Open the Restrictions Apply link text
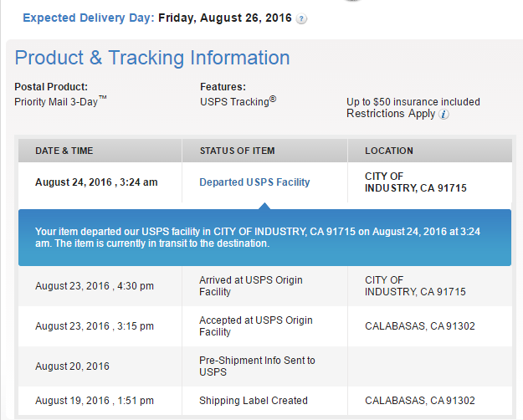This screenshot has width=523, height=420. coord(391,114)
